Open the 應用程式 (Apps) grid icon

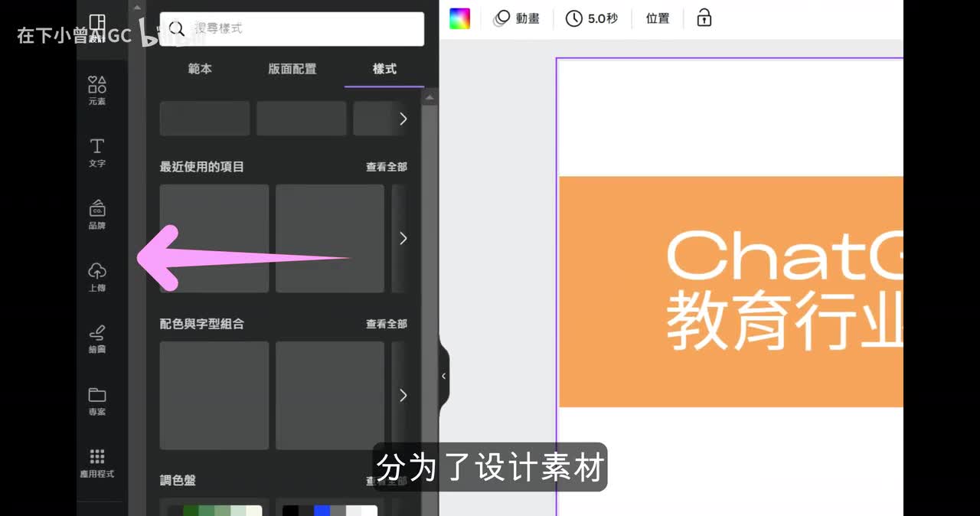tap(97, 462)
